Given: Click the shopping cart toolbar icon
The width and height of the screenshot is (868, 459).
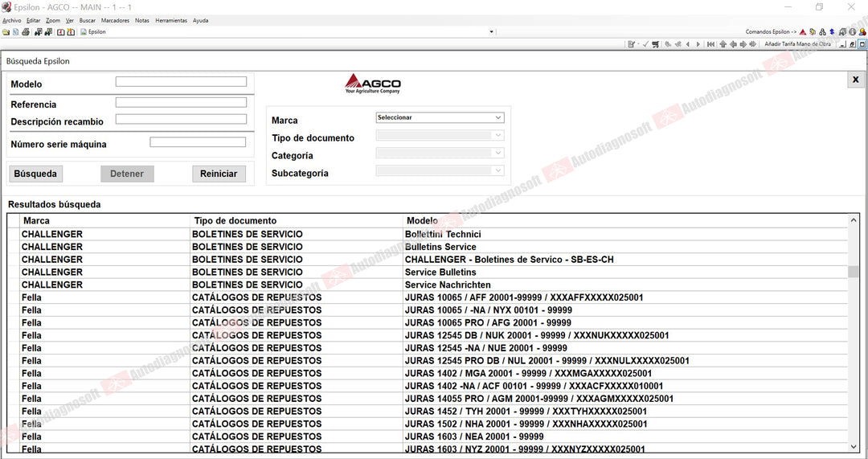Looking at the screenshot, I should (x=656, y=44).
